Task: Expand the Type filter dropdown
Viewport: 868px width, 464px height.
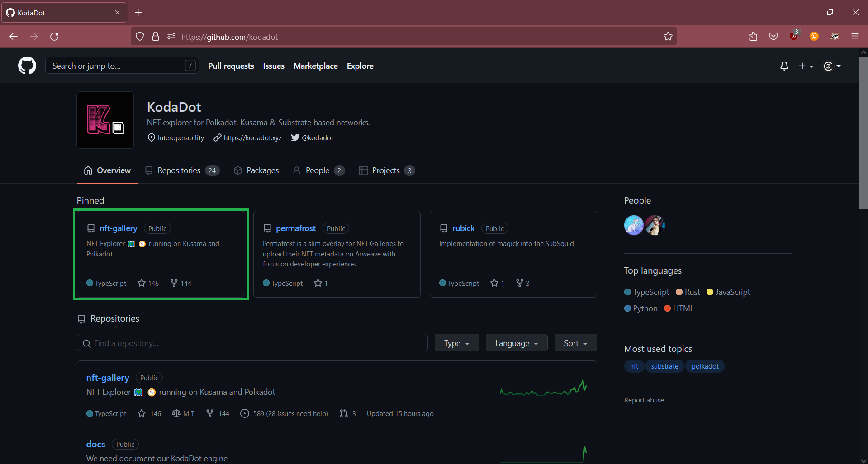Action: [x=456, y=343]
